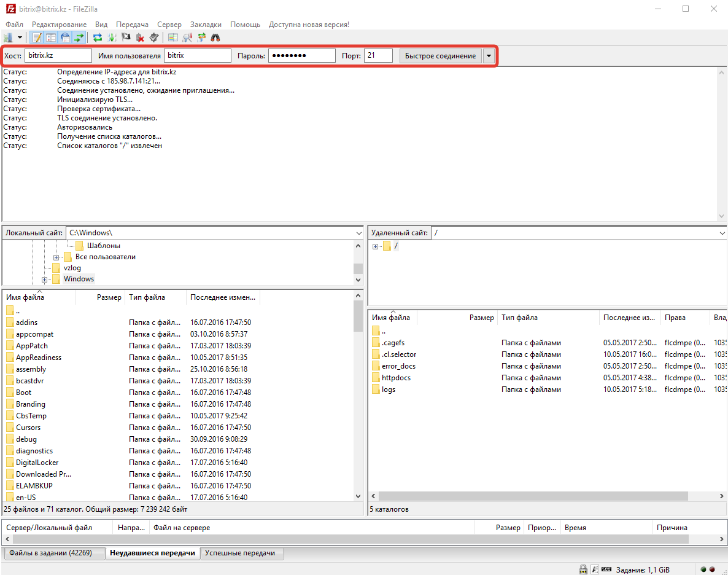The width and height of the screenshot is (728, 575).
Task: Open quick connect history dropdown arrow
Action: pyautogui.click(x=489, y=56)
